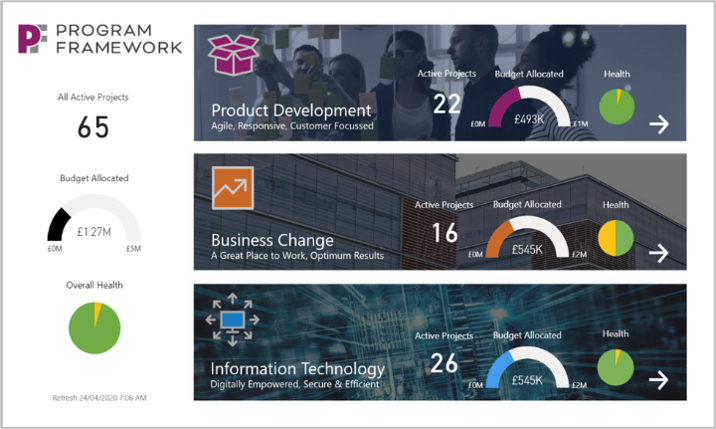Screen dimensions: 716x429
Task: Open Product Development details with arrow
Action: (x=658, y=124)
